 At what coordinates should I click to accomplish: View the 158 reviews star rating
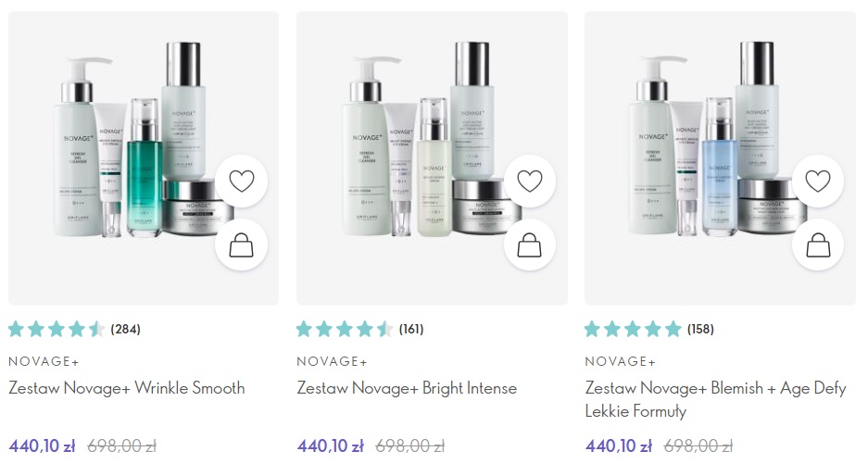click(650, 329)
